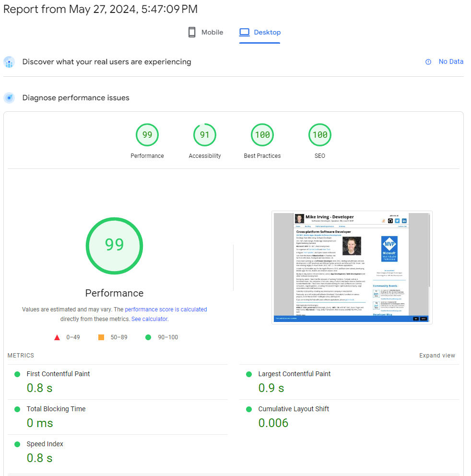The width and height of the screenshot is (471, 476).
Task: Switch to the Mobile report tab
Action: 205,32
